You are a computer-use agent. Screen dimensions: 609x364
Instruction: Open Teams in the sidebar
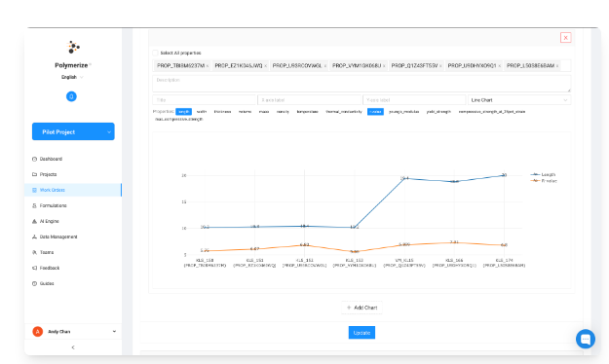tap(47, 252)
